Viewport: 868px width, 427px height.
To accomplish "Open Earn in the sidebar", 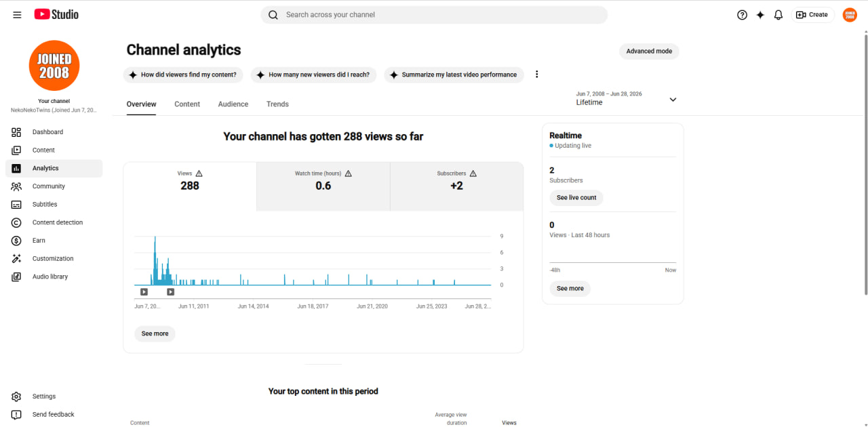I will pos(54,241).
